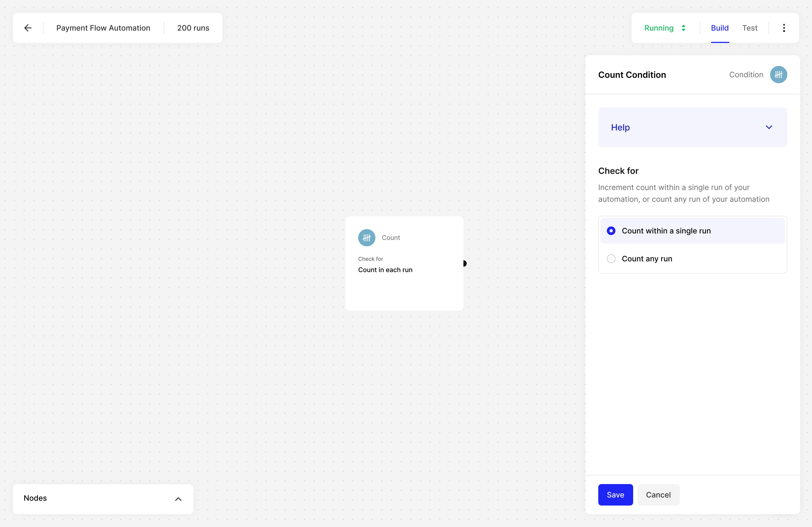The width and height of the screenshot is (812, 527).
Task: Click the 200 runs counter
Action: point(193,28)
